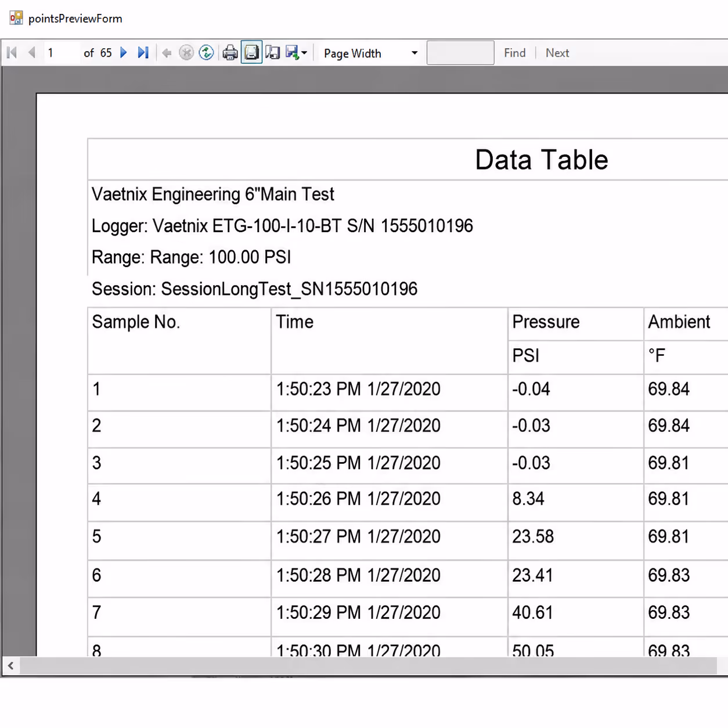The width and height of the screenshot is (728, 728).
Task: Refresh the report preview
Action: [x=206, y=53]
